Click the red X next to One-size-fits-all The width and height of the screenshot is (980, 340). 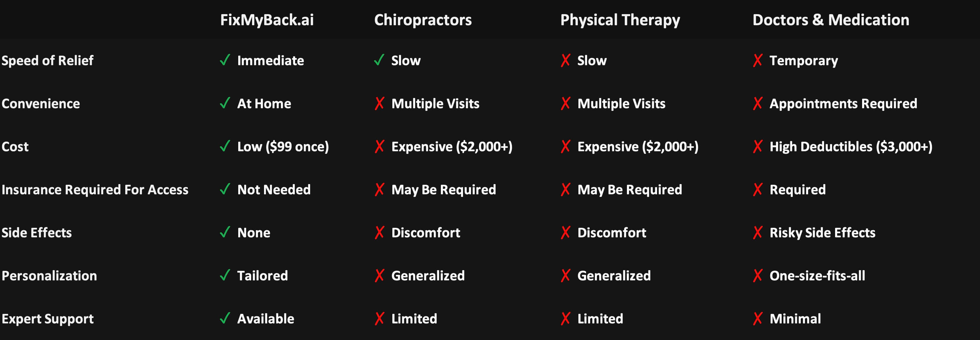(757, 275)
